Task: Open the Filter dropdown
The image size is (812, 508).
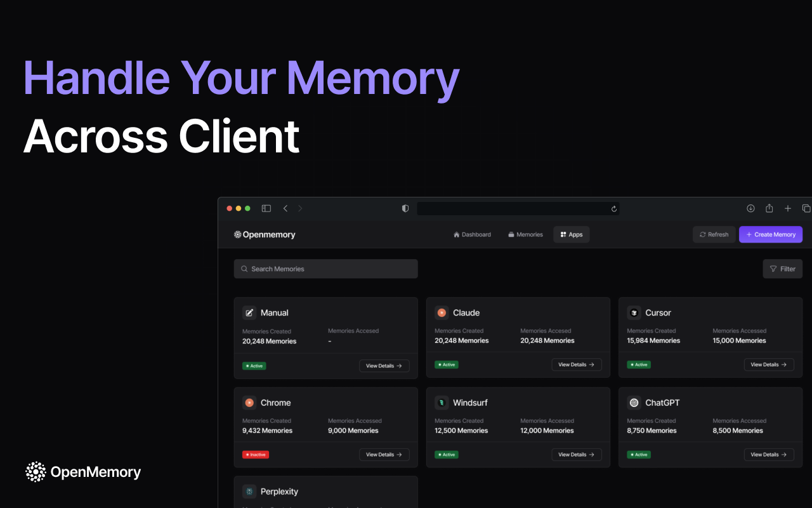Action: (x=782, y=269)
